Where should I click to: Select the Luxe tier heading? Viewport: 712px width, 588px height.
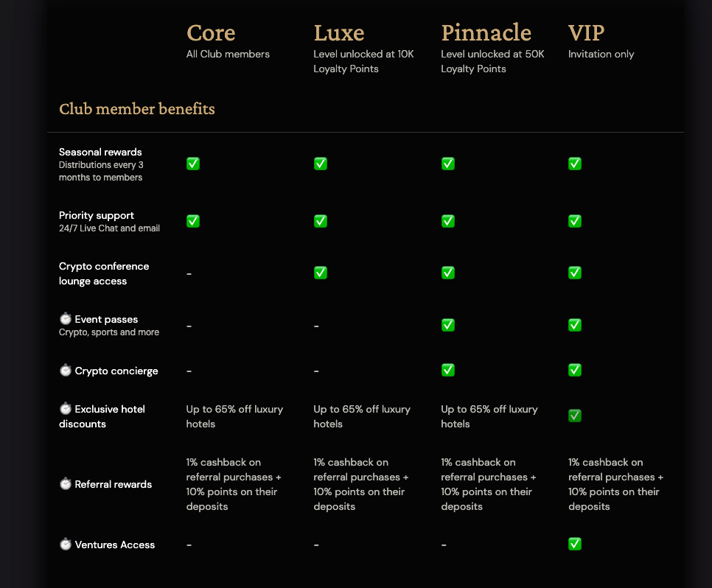tap(339, 33)
